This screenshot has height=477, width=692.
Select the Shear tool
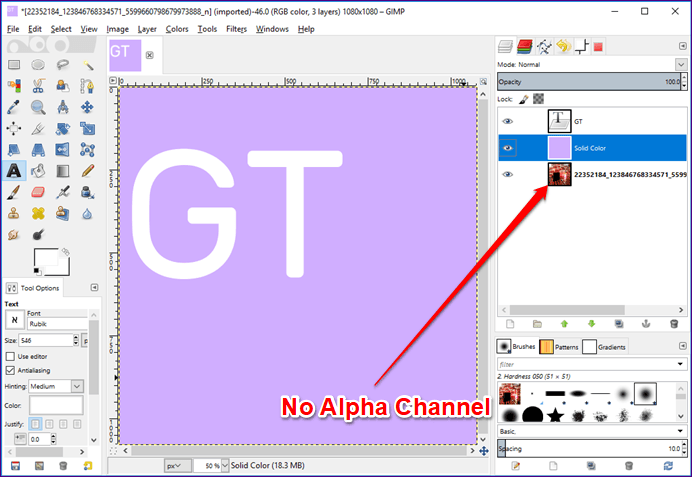[x=14, y=150]
